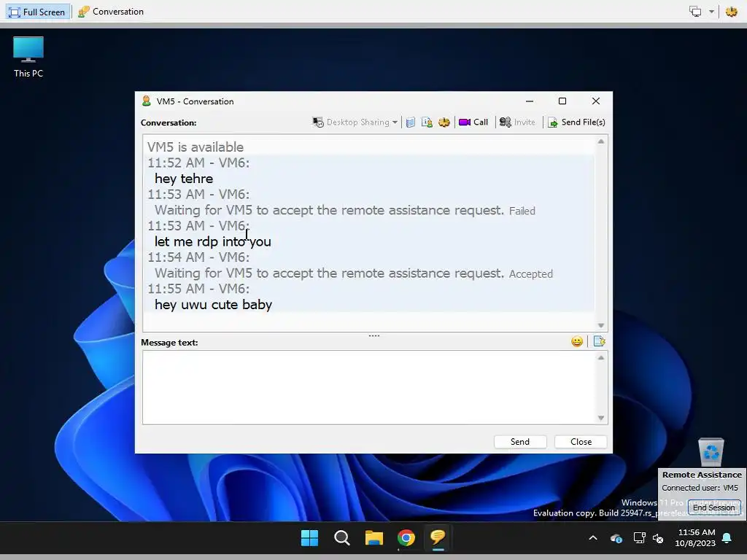Screen dimensions: 747x560
Task: Close the VM5 Conversation window via X
Action: [x=595, y=101]
